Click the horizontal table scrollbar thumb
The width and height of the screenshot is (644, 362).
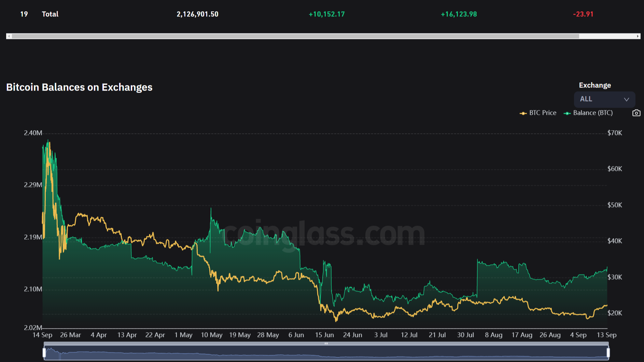coord(295,36)
